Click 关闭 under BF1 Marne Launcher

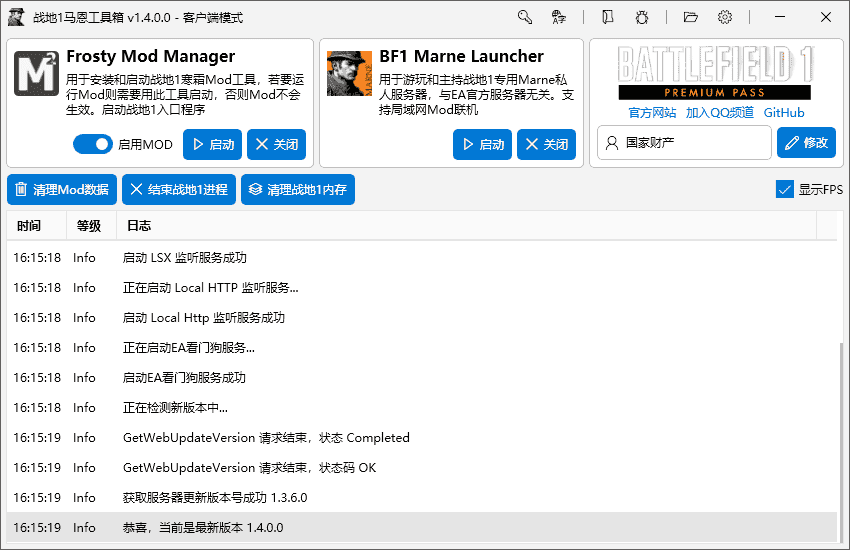(x=546, y=144)
